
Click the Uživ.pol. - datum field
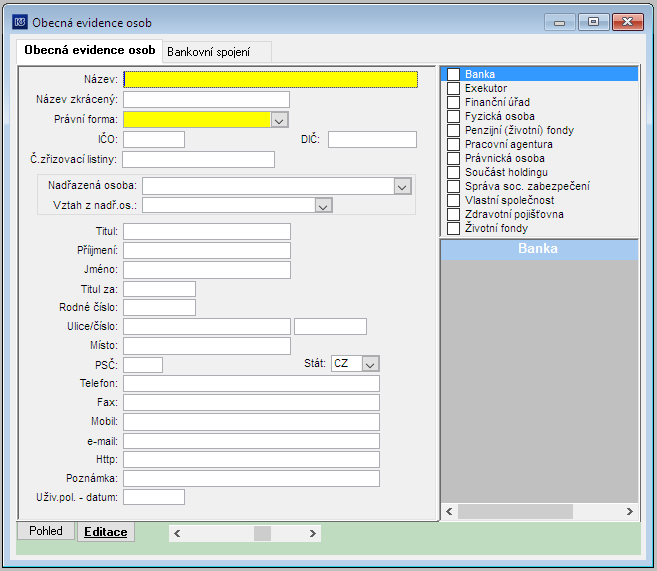[x=154, y=497]
